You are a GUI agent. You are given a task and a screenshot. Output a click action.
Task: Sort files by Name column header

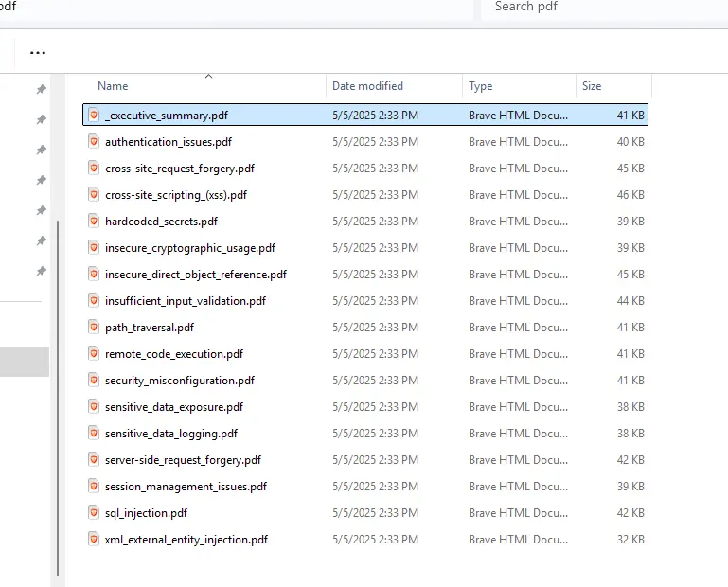pos(113,86)
